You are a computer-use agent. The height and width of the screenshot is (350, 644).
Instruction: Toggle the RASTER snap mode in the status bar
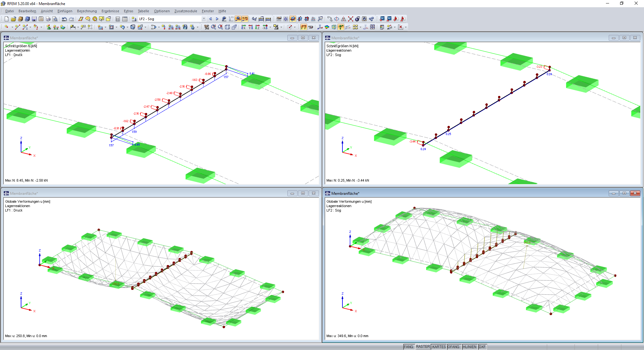pyautogui.click(x=423, y=347)
